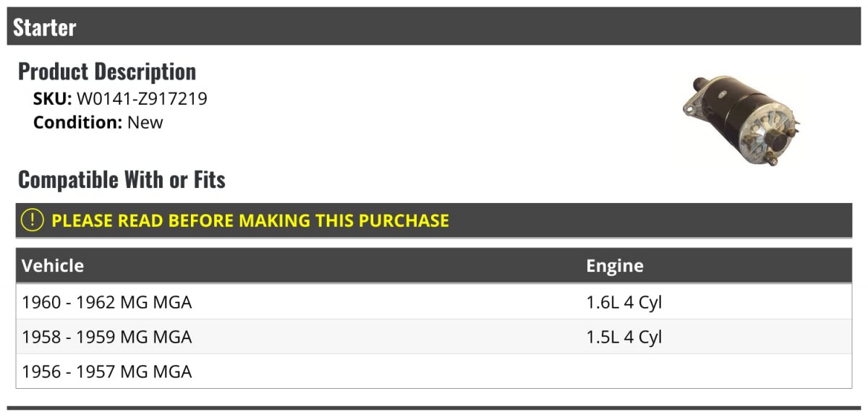Select the 1956 - 1957 MG MGA row
Viewport: 868px width, 417px height.
(434, 371)
